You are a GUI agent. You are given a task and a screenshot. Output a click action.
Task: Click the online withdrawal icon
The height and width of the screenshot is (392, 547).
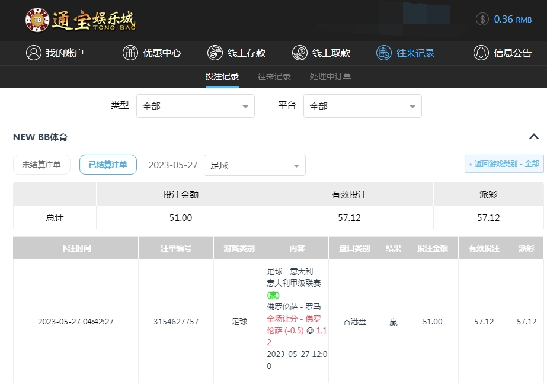click(x=300, y=53)
